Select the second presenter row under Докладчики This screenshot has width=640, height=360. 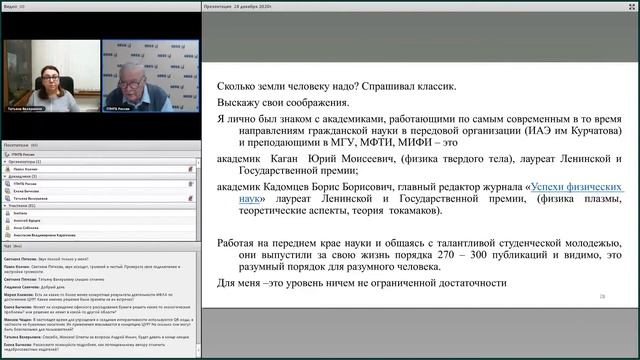[x=99, y=191]
